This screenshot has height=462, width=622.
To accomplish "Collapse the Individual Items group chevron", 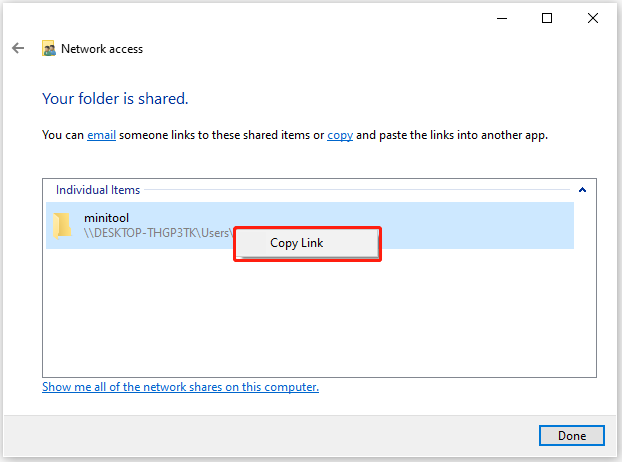I will point(582,189).
